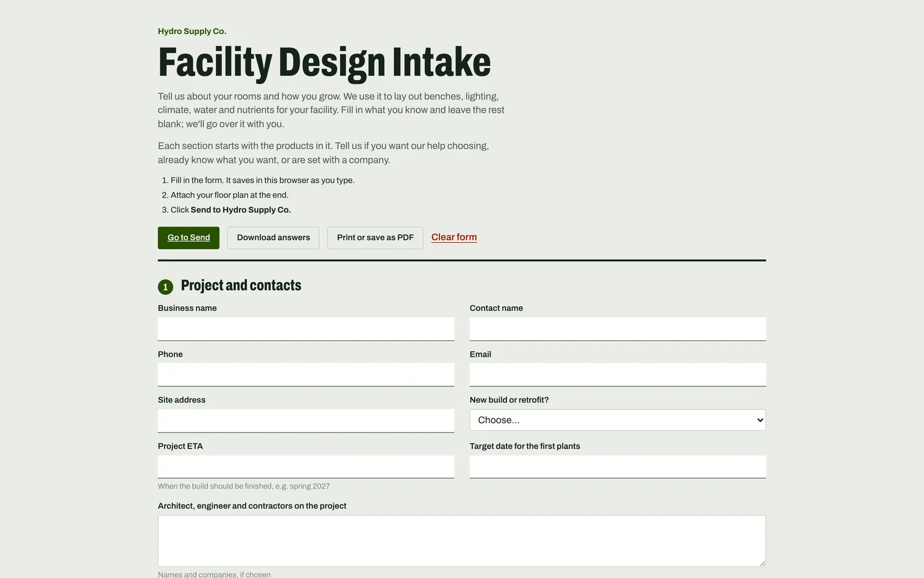
Task: Select the Email input box
Action: (x=618, y=375)
